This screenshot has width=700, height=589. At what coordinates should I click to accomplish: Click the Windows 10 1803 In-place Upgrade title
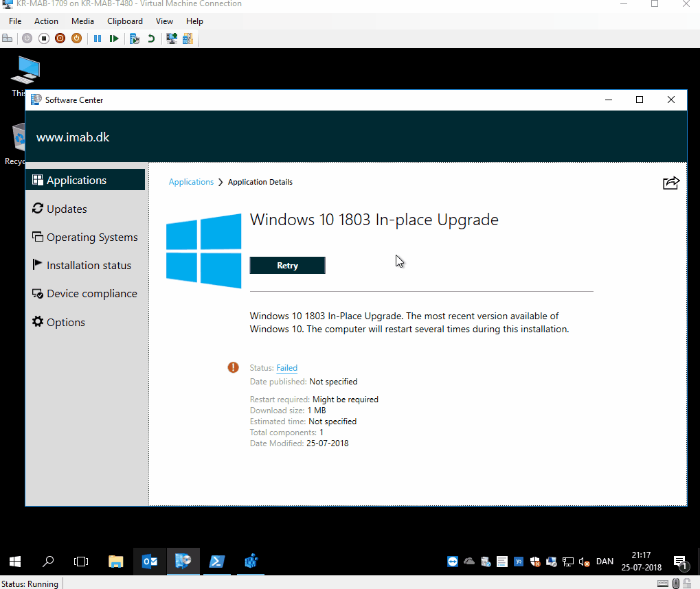tap(374, 220)
